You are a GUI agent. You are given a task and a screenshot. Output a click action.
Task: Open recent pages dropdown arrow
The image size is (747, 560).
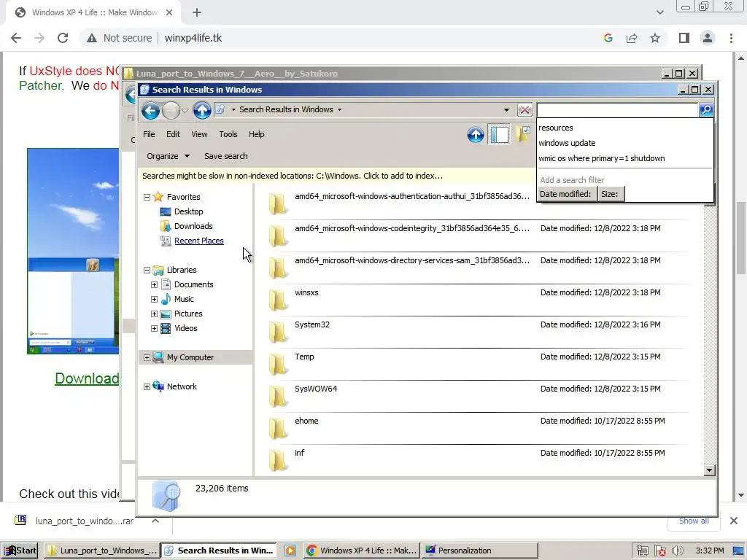pos(185,111)
